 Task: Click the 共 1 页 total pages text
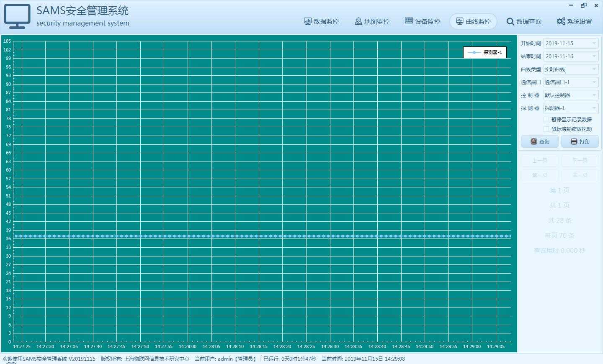pyautogui.click(x=559, y=205)
